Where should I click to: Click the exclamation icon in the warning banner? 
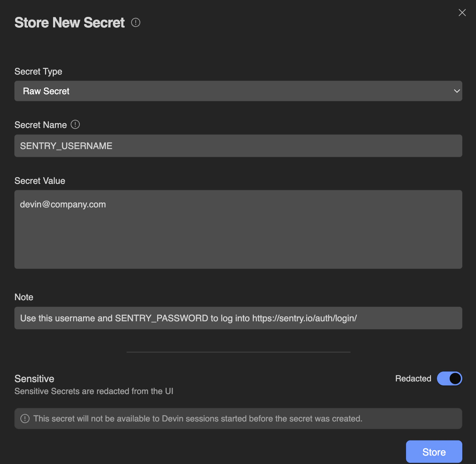(24, 418)
